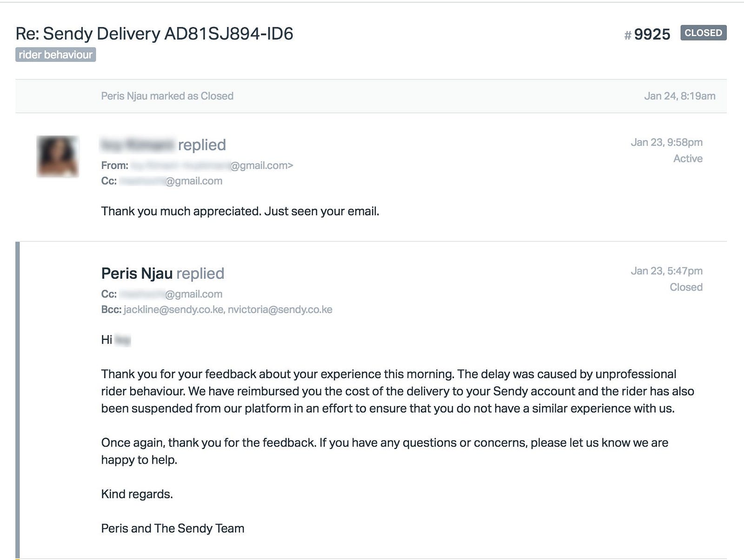Click the rider behaviour tag

point(55,55)
